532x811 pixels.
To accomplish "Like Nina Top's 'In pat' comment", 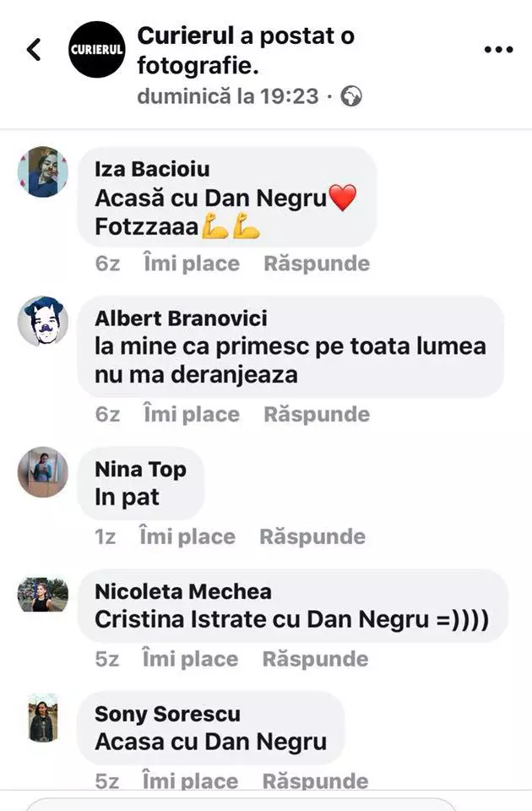I will point(187,537).
